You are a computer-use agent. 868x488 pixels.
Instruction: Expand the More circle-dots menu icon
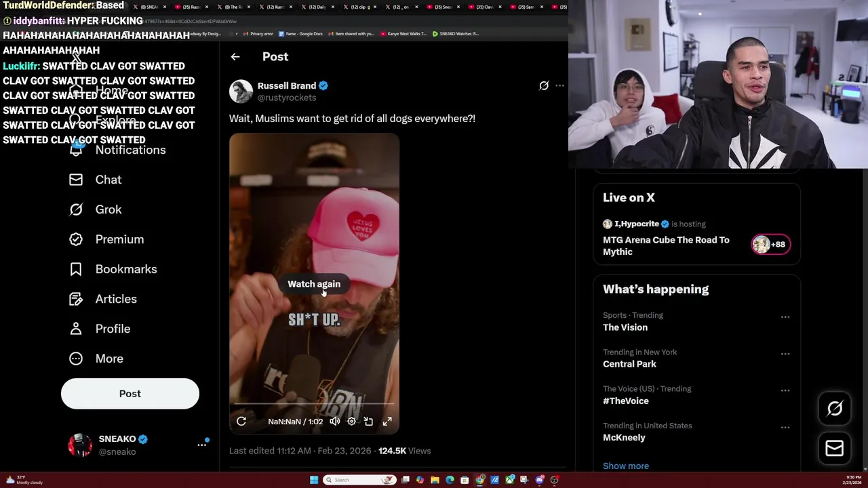tap(76, 359)
